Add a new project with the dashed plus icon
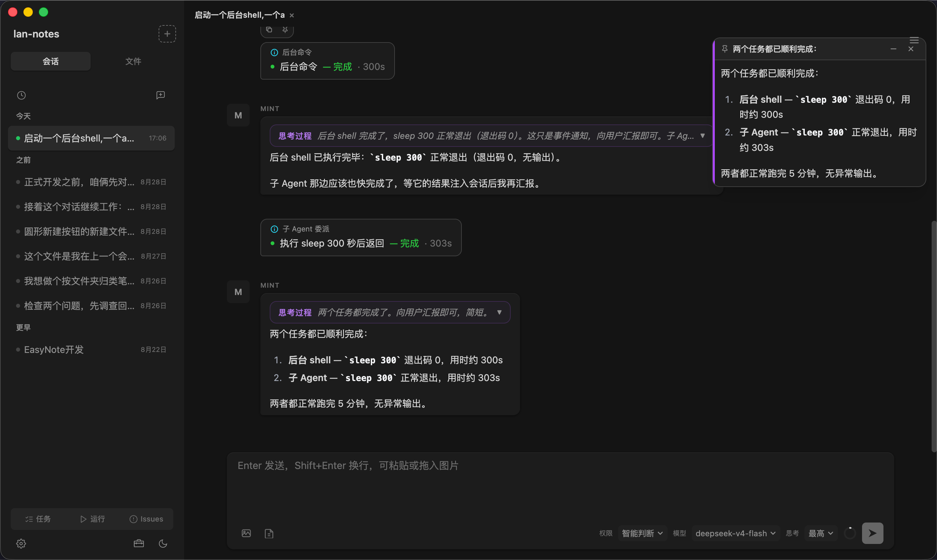 coord(167,34)
